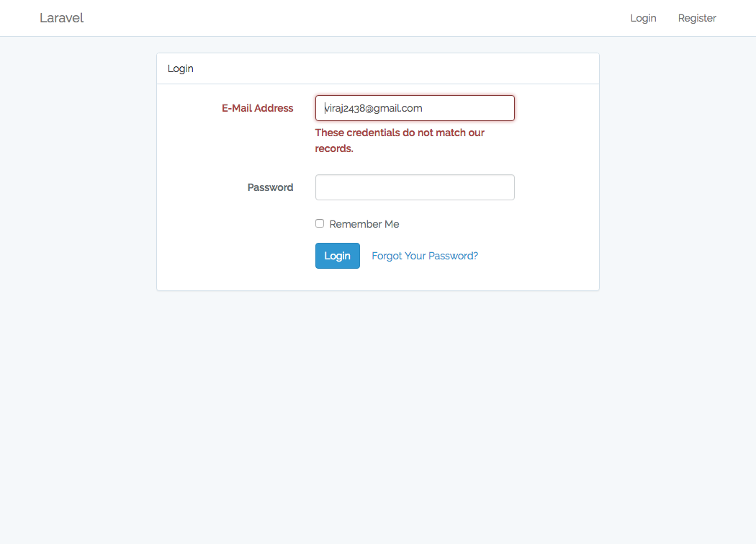This screenshot has width=756, height=544.
Task: Focus the E-Mail Address input field
Action: click(x=415, y=108)
